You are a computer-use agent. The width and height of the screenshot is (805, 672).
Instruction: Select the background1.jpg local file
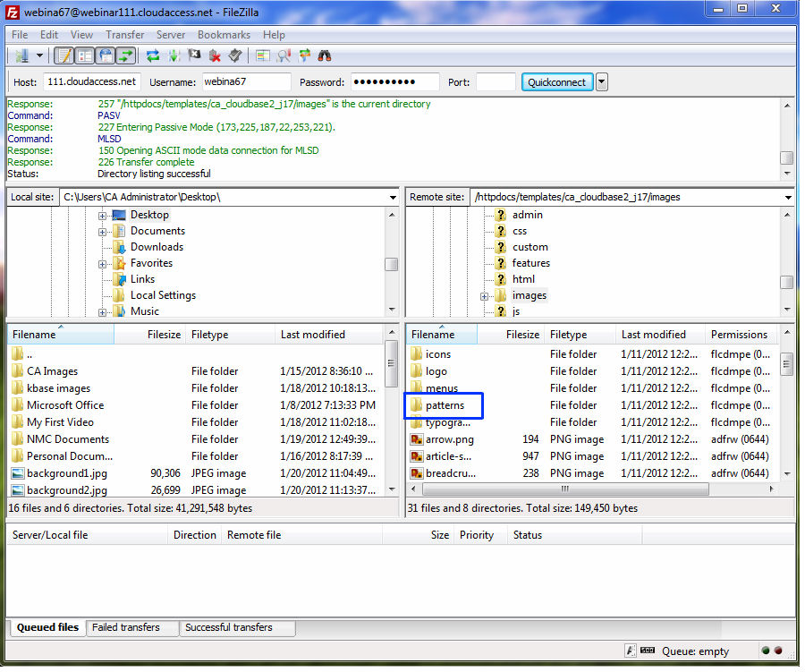pyautogui.click(x=195, y=473)
